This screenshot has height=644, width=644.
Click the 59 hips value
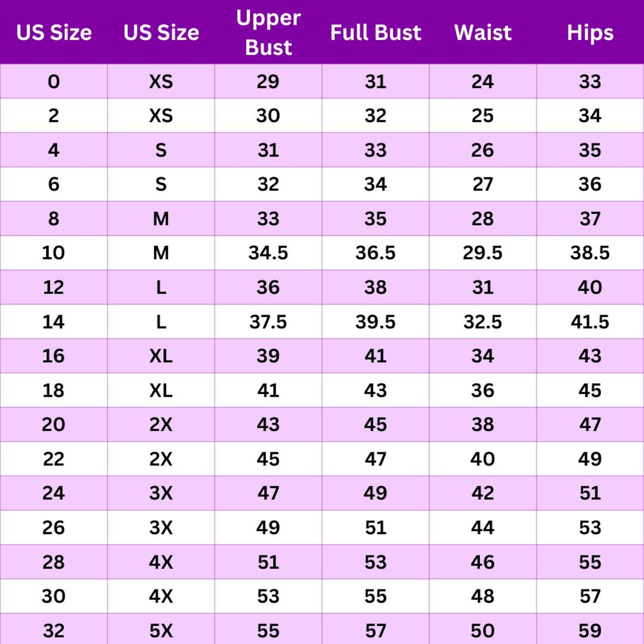pyautogui.click(x=590, y=631)
